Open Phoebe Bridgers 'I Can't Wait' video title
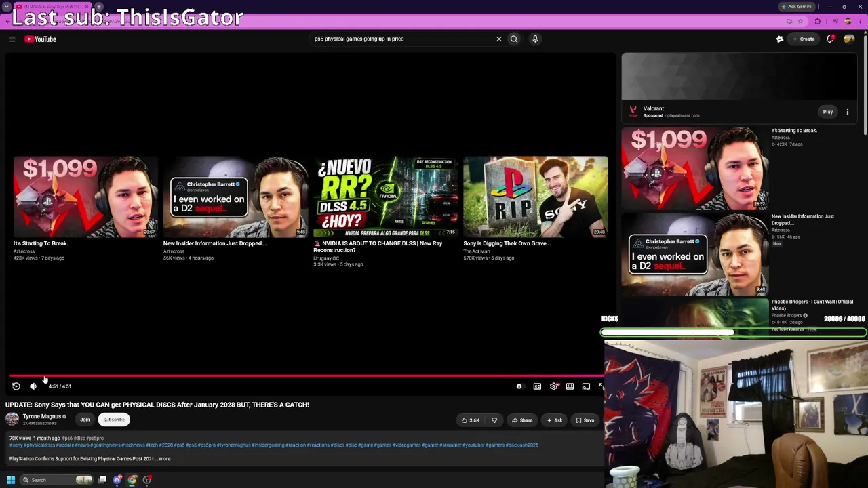Image resolution: width=868 pixels, height=488 pixels. (812, 305)
